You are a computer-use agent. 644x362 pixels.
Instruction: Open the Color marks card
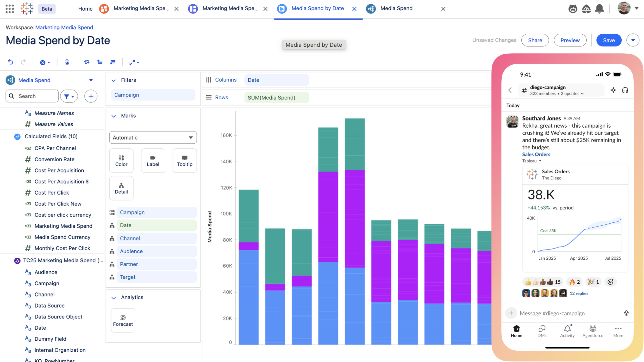point(121,161)
